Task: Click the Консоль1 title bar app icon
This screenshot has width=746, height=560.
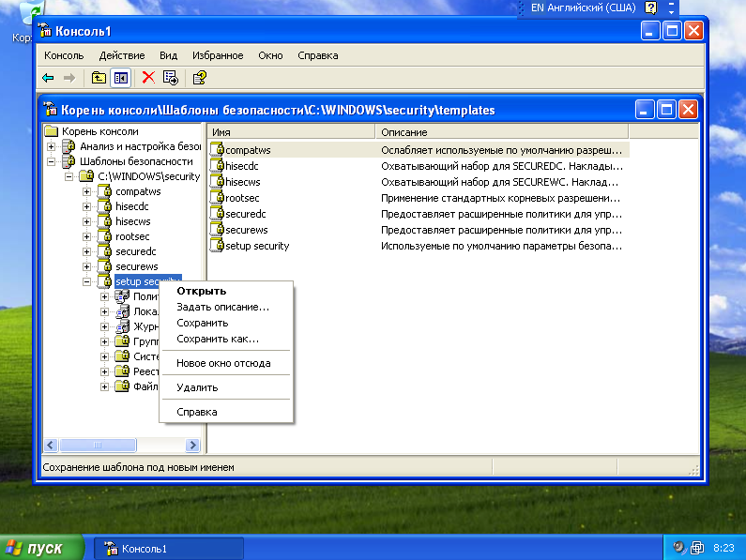Action: 45,31
